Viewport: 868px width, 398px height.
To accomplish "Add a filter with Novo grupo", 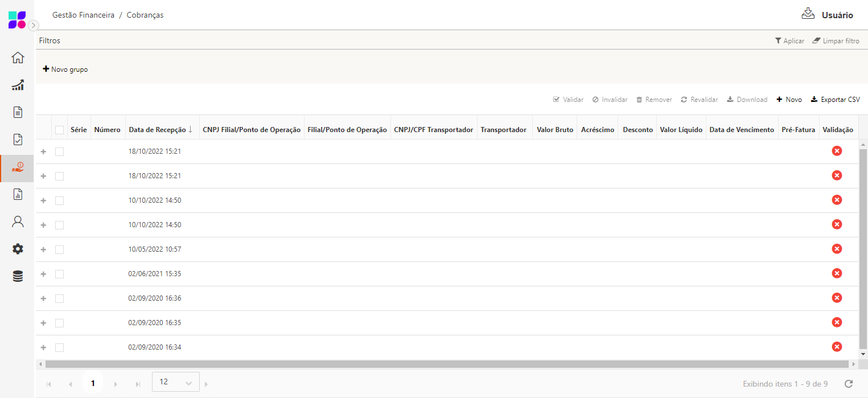I will pyautogui.click(x=65, y=69).
